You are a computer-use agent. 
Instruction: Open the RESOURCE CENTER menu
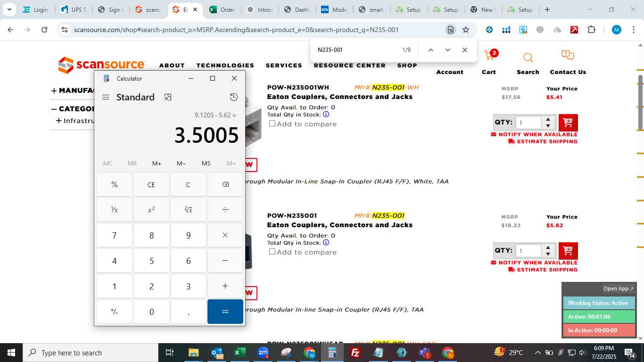[x=350, y=66]
